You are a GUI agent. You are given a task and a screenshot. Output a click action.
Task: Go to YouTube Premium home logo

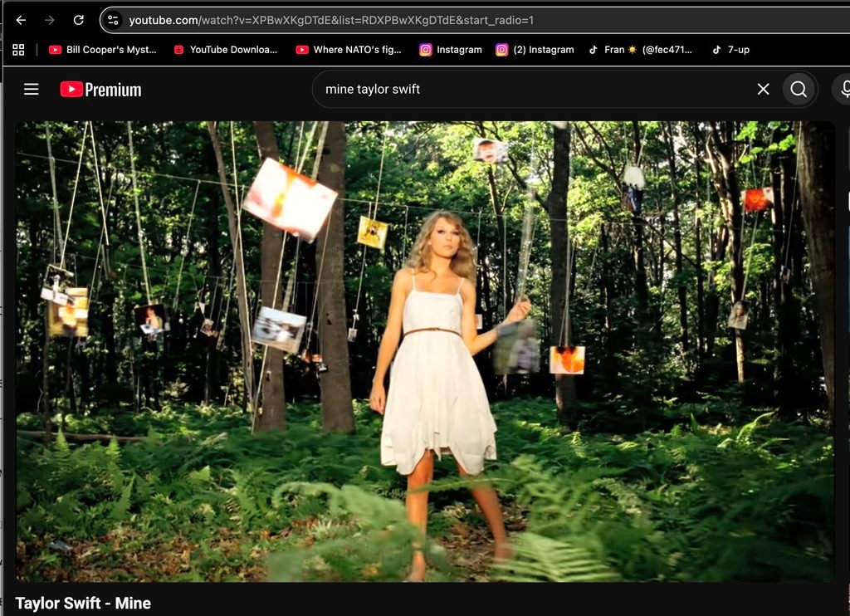[x=100, y=90]
